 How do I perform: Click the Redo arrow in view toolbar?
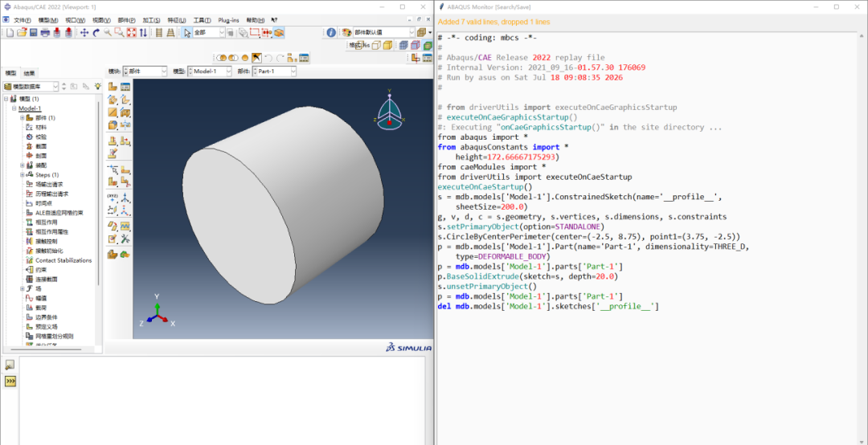[x=280, y=58]
